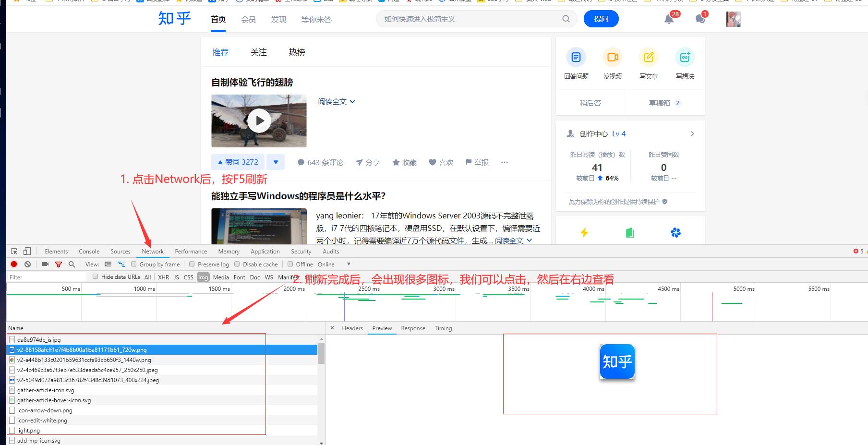Switch to the Network tab
868x445 pixels.
tap(153, 251)
